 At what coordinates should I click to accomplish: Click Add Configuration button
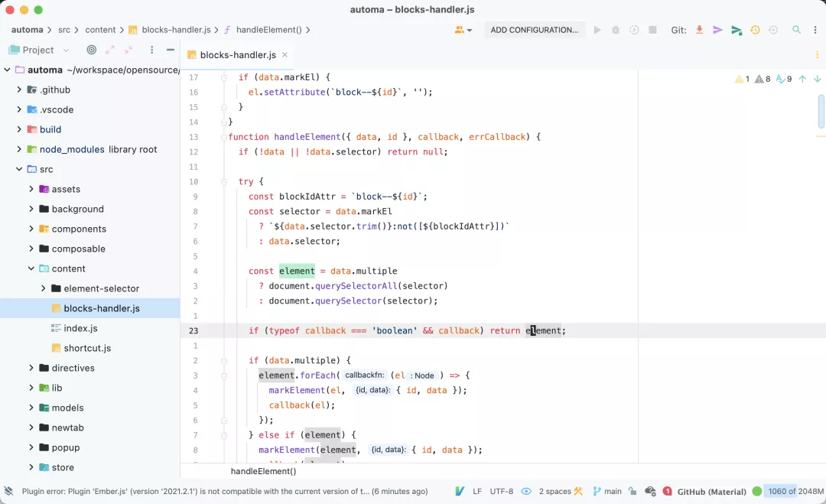click(534, 30)
